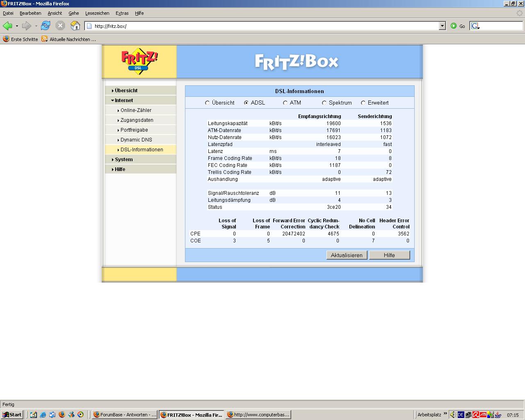Open the Aktuelle Nachrichten feed bookmark

coord(68,39)
